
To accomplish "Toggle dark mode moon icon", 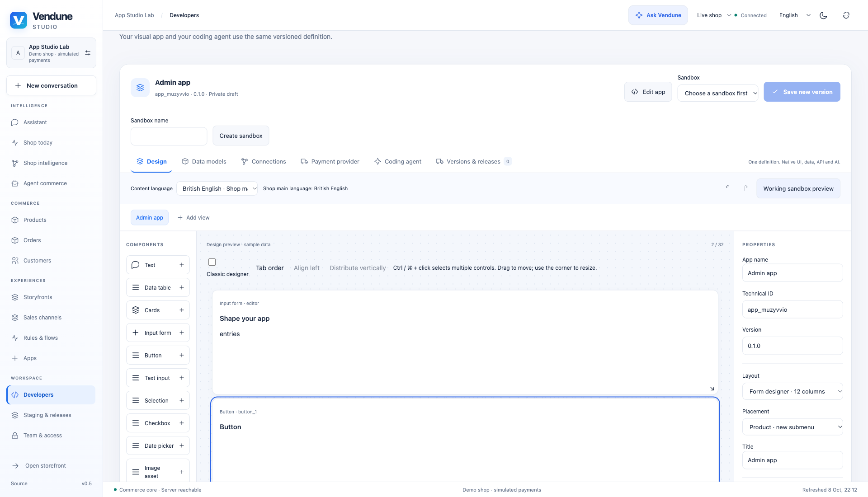I will 823,15.
